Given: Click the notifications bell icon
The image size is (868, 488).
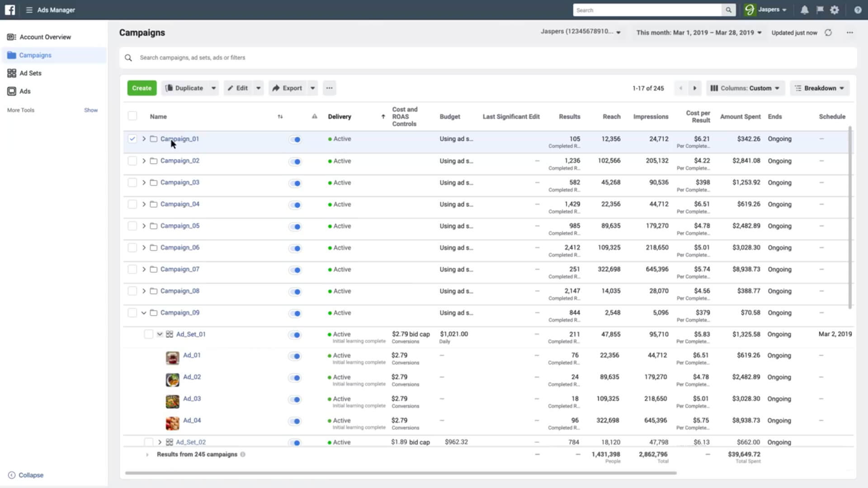Looking at the screenshot, I should pyautogui.click(x=805, y=10).
